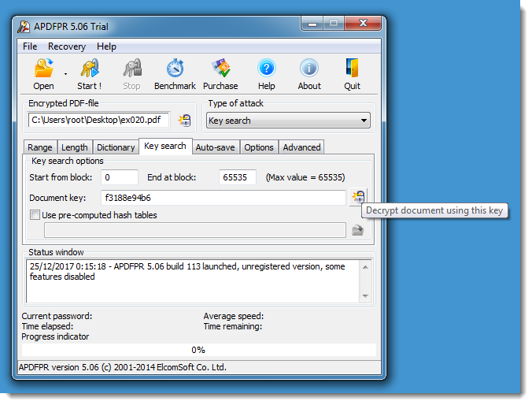The image size is (532, 405).
Task: Enable Use pre-computed hash tables
Action: coord(35,215)
